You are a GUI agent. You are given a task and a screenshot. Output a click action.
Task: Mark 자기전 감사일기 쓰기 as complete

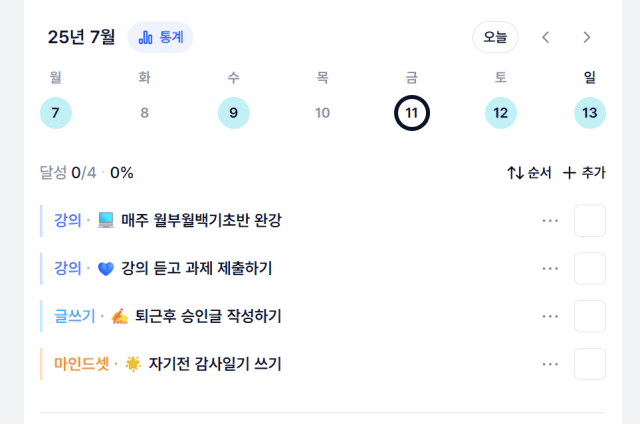(x=590, y=364)
